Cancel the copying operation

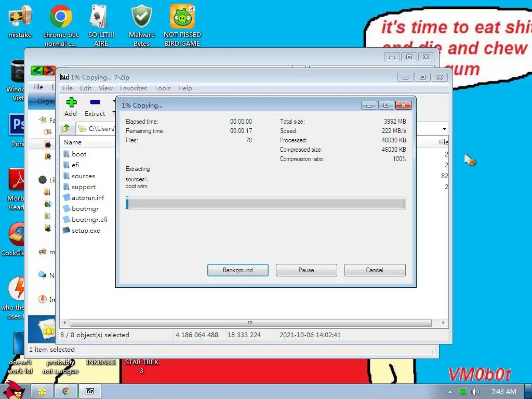[x=375, y=270]
